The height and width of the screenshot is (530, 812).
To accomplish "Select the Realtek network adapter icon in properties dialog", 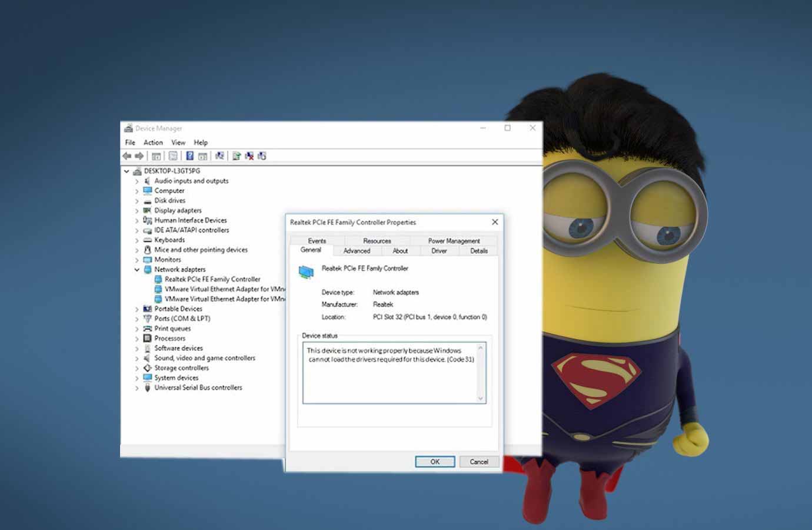I will coord(307,271).
